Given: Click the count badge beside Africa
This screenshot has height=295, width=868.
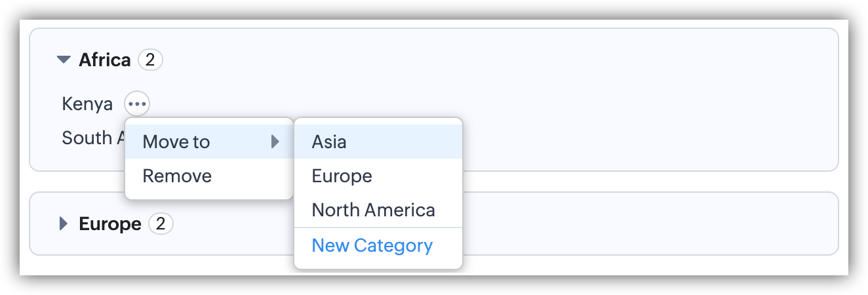Looking at the screenshot, I should coord(150,60).
